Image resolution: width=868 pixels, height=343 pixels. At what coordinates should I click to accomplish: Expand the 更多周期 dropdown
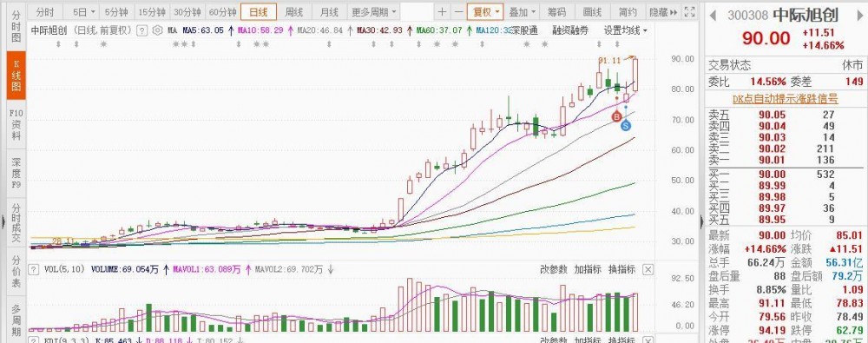point(373,11)
